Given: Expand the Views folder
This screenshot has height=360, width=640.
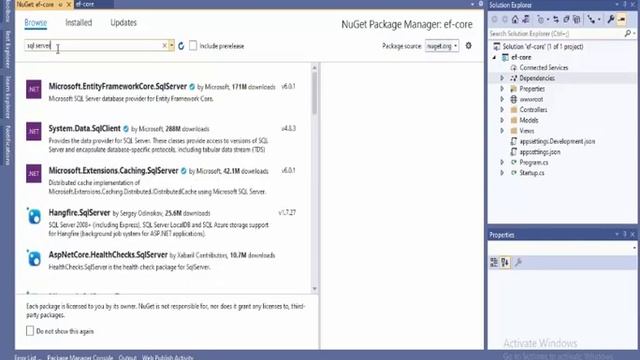Looking at the screenshot, I should point(502,131).
